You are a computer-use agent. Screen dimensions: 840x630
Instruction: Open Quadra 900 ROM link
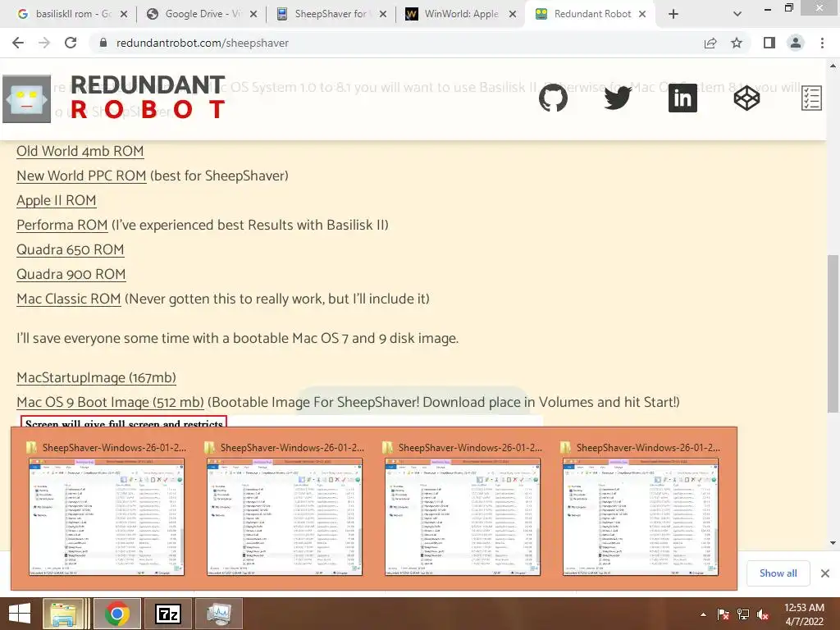[x=71, y=274]
